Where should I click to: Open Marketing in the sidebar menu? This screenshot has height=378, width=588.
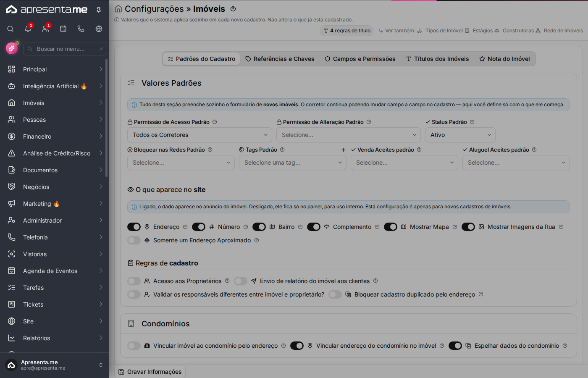tap(55, 204)
